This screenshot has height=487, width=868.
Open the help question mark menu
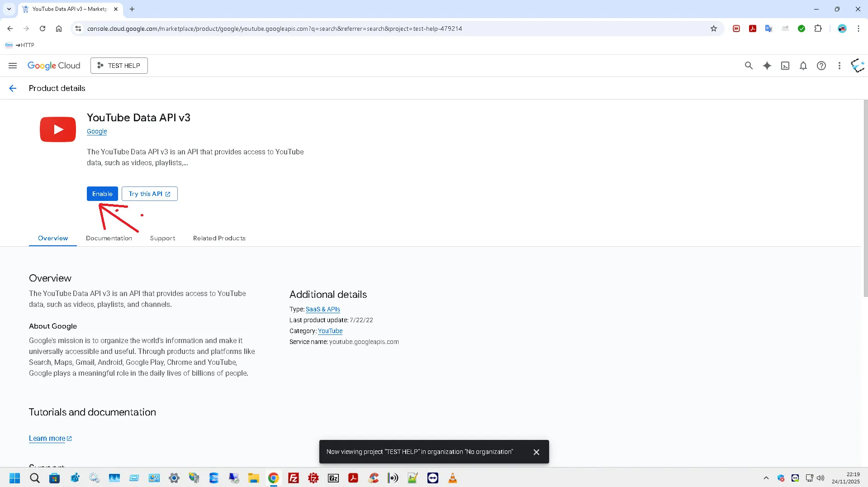click(x=821, y=66)
